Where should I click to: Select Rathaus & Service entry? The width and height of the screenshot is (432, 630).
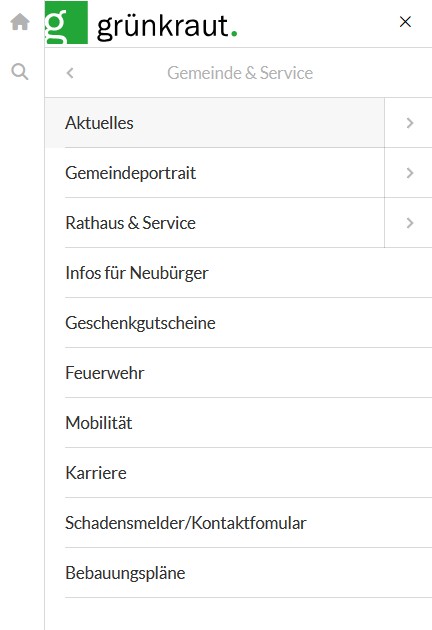click(225, 223)
